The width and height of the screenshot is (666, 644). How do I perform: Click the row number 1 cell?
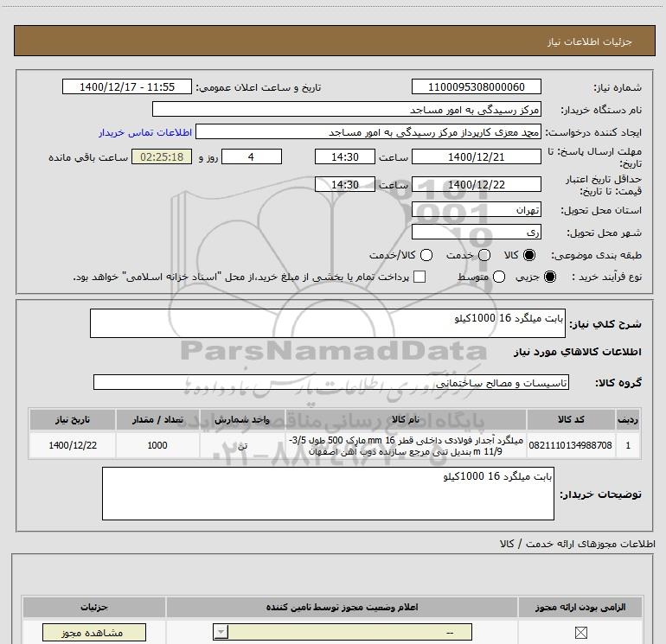[x=628, y=445]
